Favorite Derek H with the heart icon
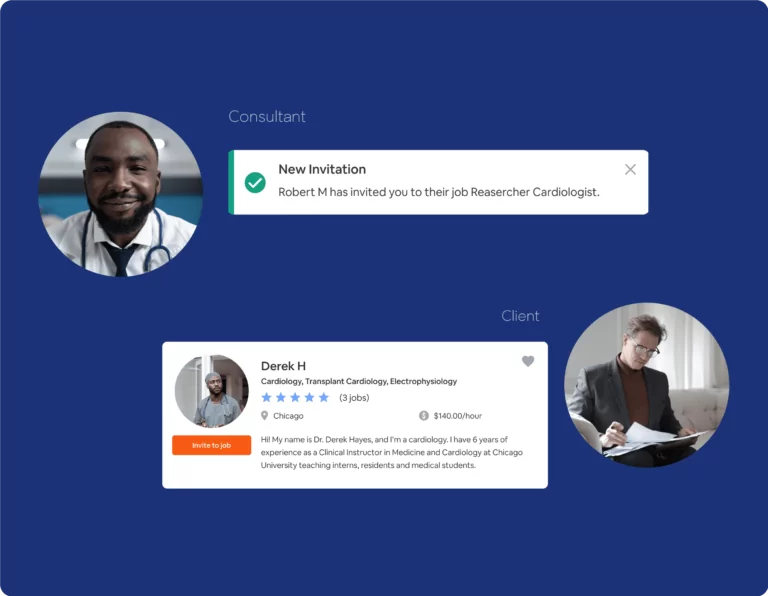This screenshot has height=596, width=768. (528, 361)
